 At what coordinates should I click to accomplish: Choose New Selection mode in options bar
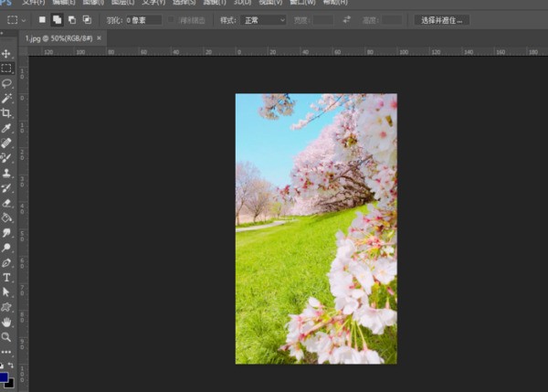click(x=42, y=20)
